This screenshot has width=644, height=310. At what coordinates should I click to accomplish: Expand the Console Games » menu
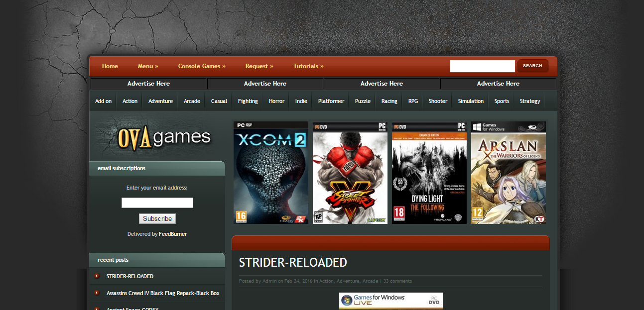(202, 66)
